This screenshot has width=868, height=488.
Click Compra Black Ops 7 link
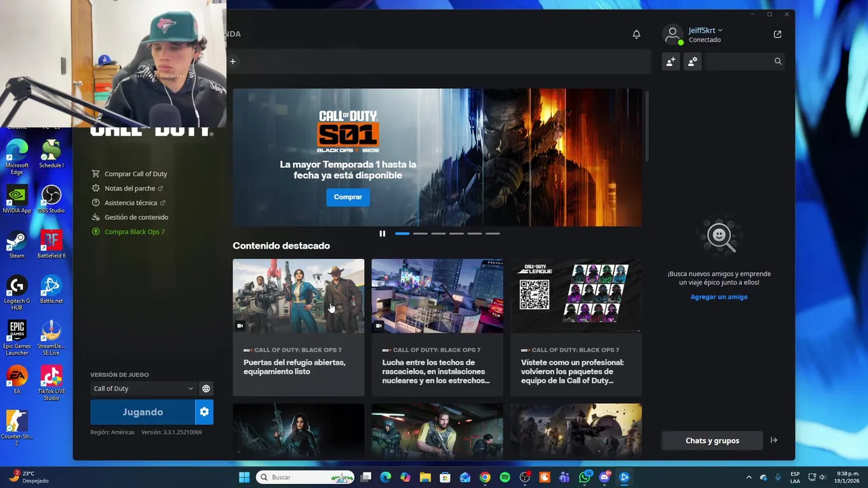(128, 232)
